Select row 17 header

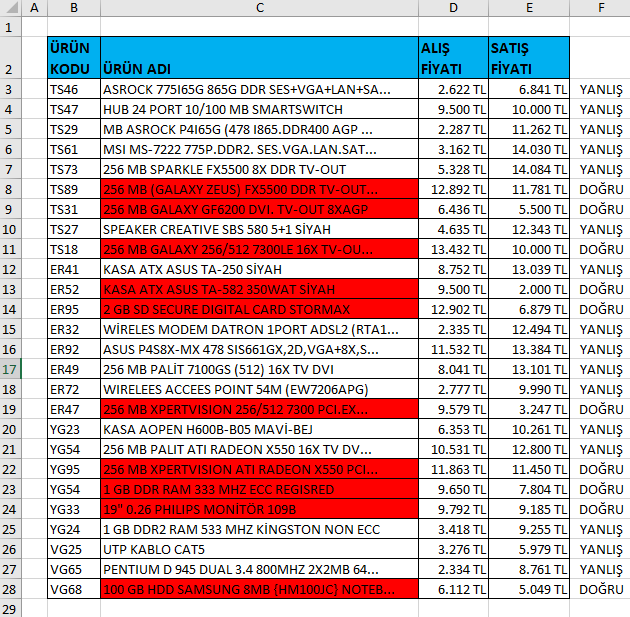(10, 369)
